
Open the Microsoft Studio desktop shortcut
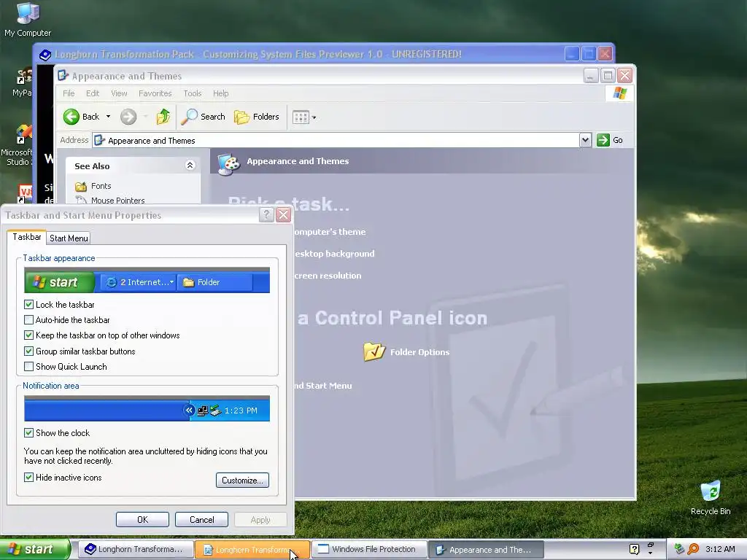click(18, 145)
